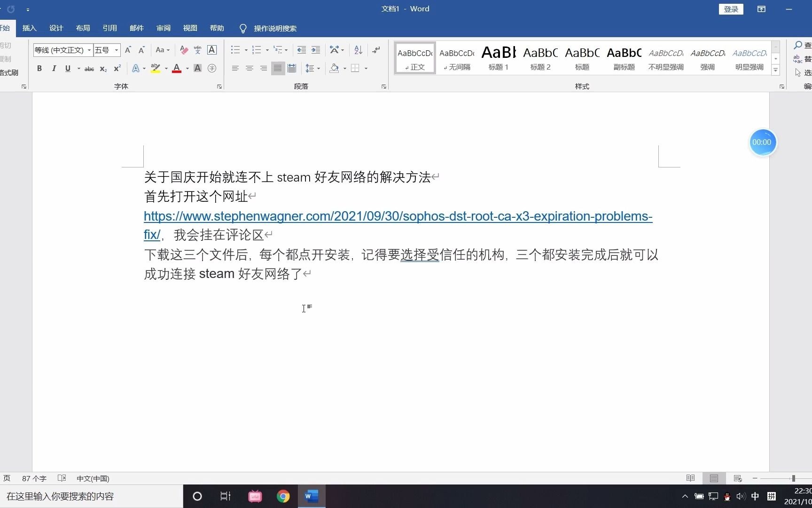Expand the styles gallery
The width and height of the screenshot is (812, 508).
tap(775, 70)
